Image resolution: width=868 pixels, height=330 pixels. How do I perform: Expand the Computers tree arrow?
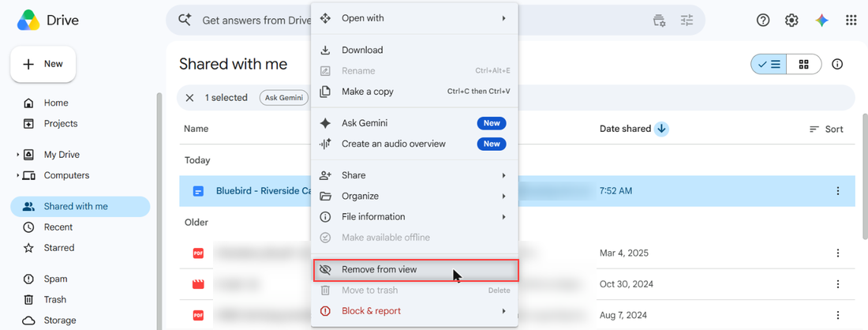[17, 175]
